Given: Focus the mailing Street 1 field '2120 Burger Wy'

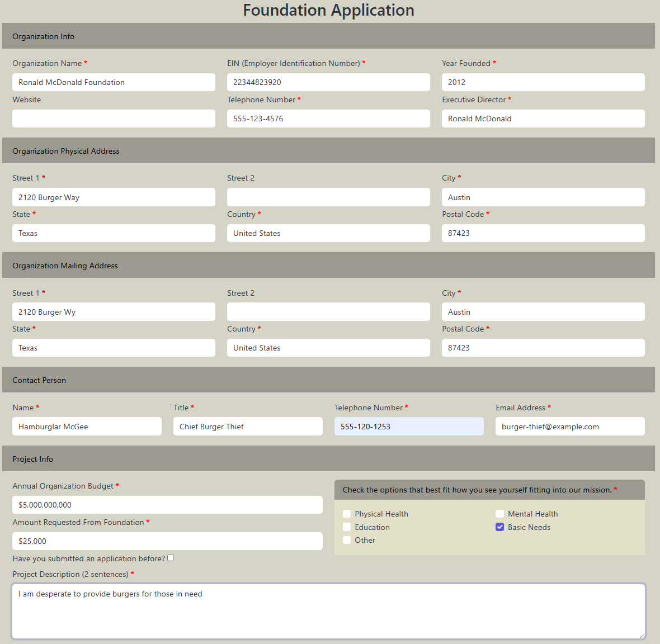Looking at the screenshot, I should [114, 312].
